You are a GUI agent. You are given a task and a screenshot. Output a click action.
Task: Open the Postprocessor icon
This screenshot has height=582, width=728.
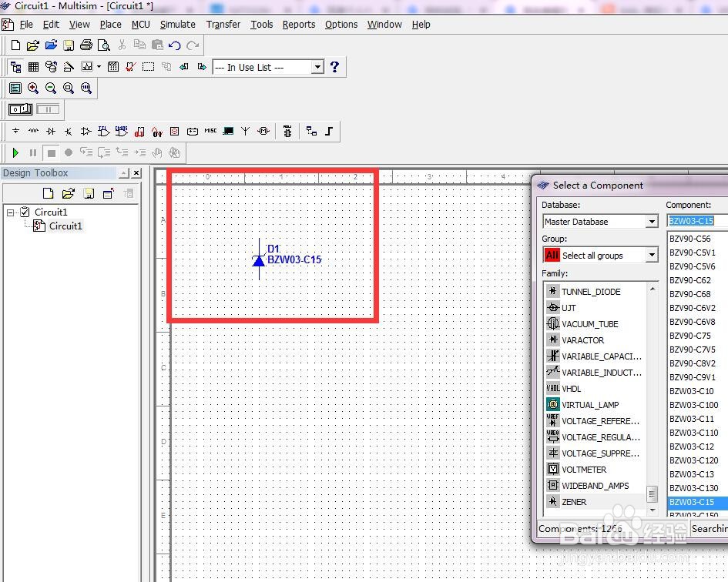pos(112,67)
